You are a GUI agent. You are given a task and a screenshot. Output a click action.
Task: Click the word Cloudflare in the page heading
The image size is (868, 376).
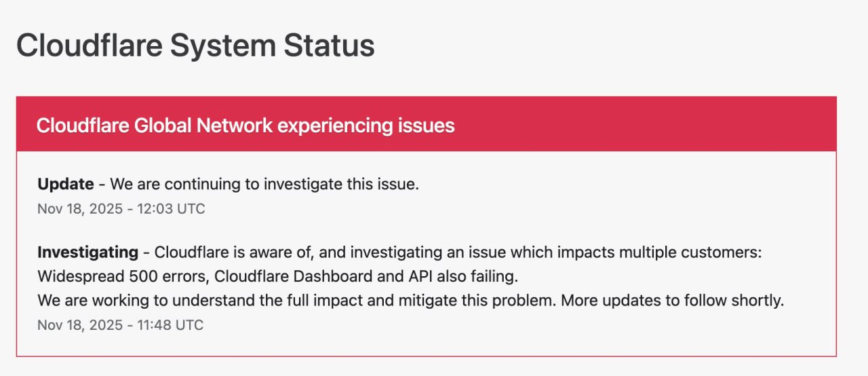[87, 46]
